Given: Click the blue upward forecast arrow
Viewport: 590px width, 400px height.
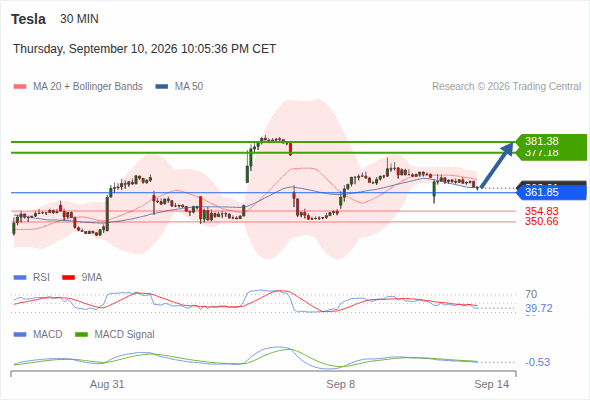Looking at the screenshot, I should [497, 165].
